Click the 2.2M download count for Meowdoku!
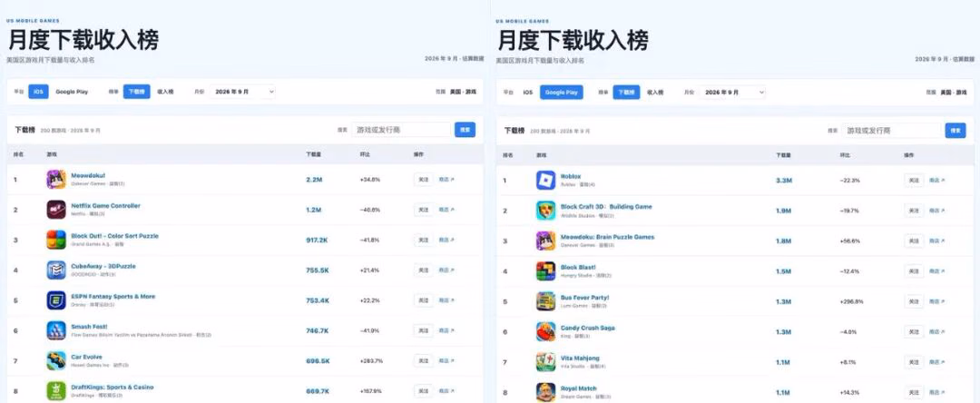The image size is (980, 403). click(x=313, y=180)
